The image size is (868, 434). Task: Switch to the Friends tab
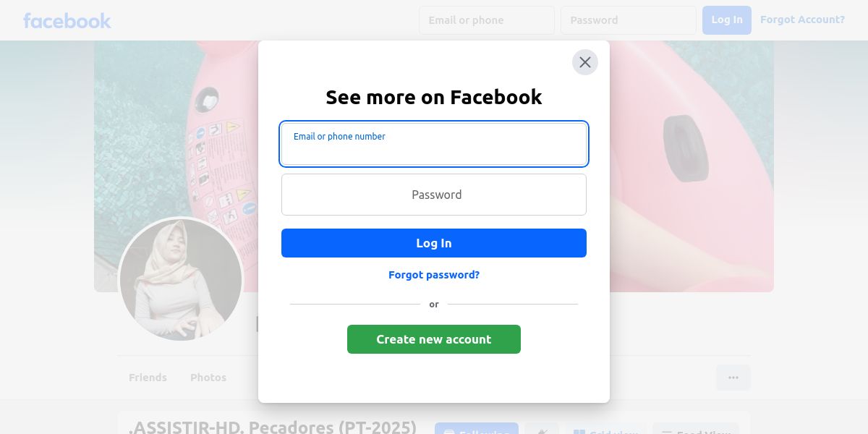[148, 378]
